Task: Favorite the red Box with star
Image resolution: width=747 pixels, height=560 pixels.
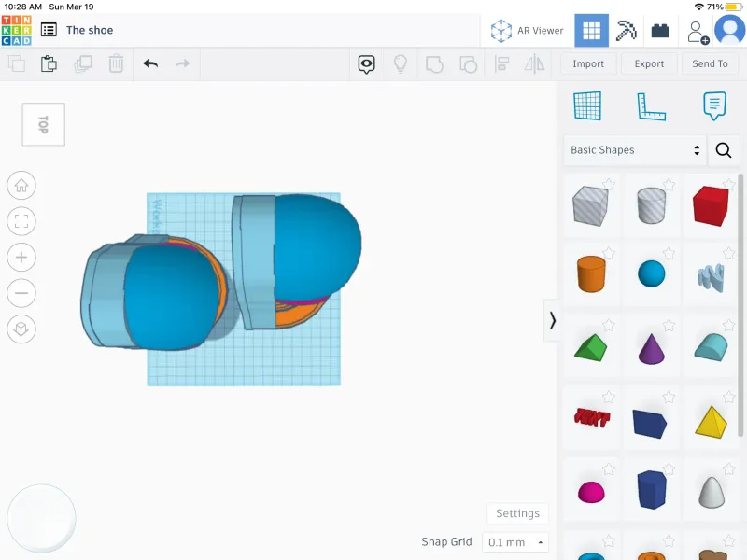Action: pyautogui.click(x=728, y=184)
